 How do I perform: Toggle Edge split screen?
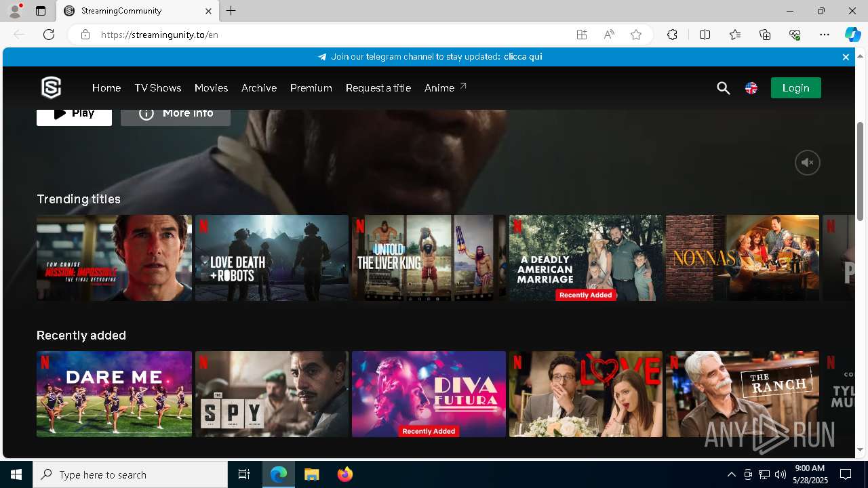coord(705,35)
